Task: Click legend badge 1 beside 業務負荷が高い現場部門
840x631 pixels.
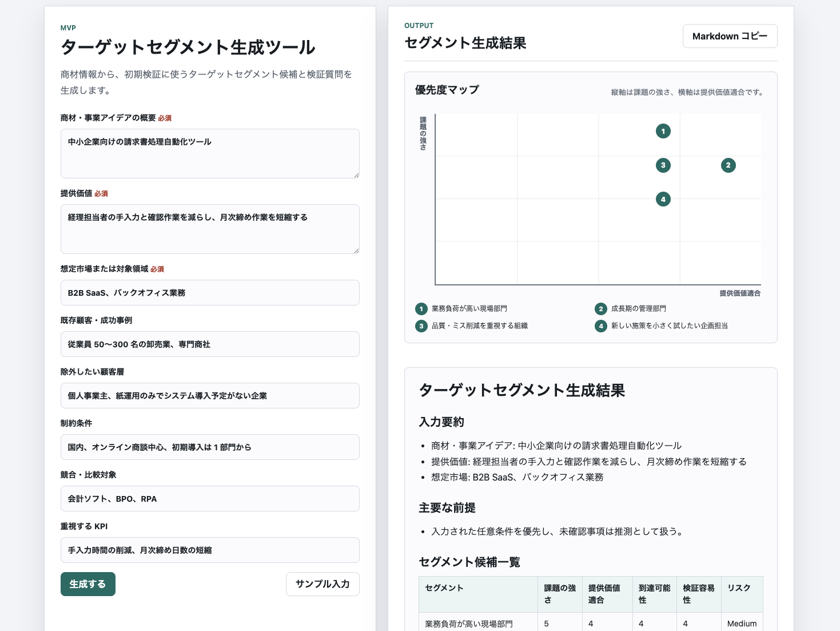Action: (421, 309)
